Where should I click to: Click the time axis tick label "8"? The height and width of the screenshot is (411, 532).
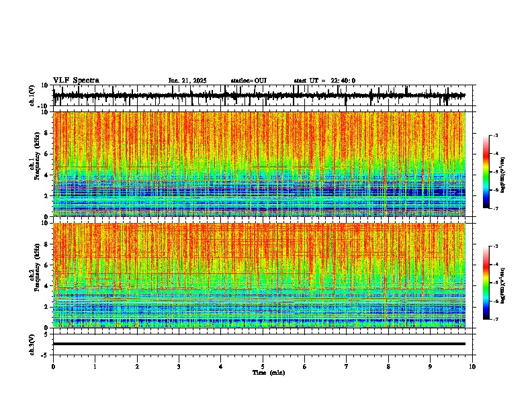click(388, 367)
